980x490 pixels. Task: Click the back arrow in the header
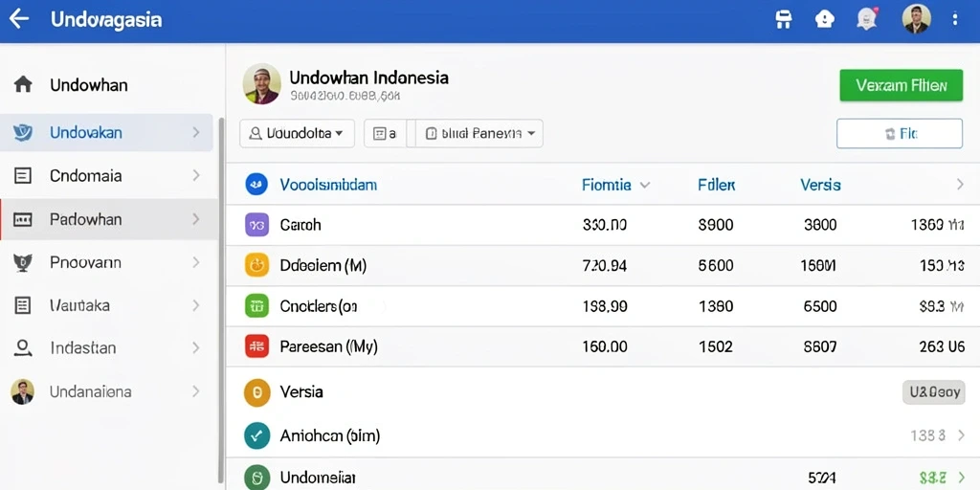tap(18, 19)
